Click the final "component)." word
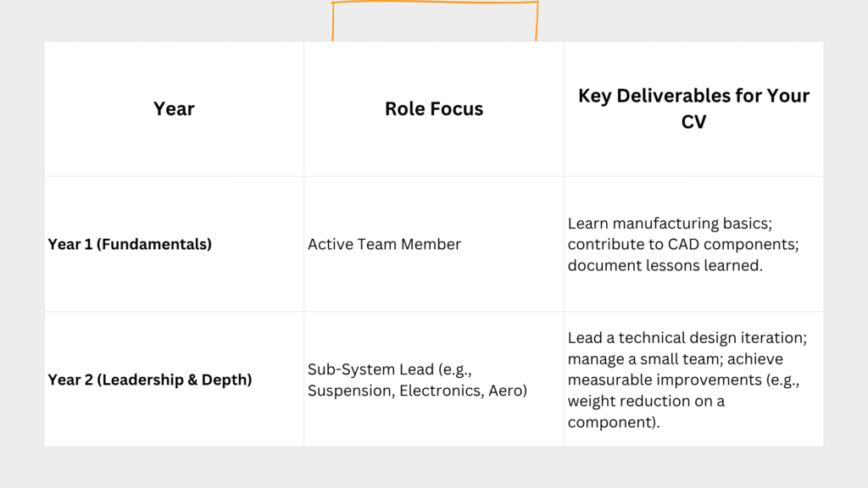 coord(614,422)
